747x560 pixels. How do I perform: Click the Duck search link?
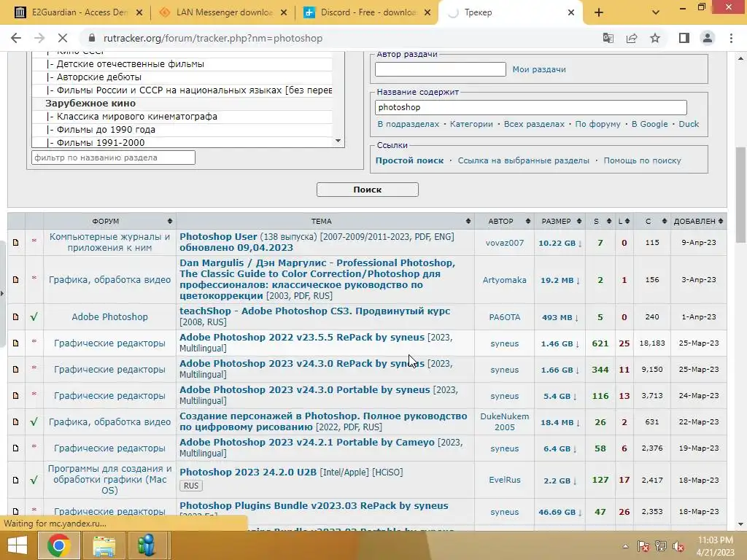click(x=689, y=124)
